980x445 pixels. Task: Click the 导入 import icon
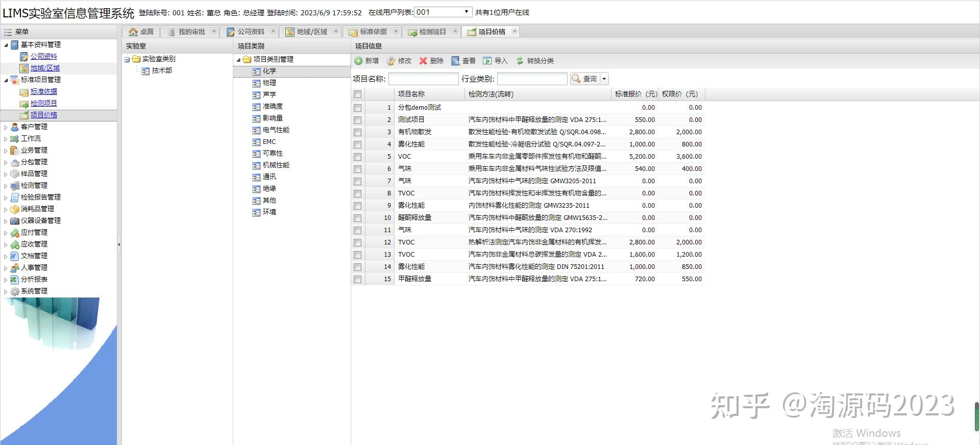(487, 61)
